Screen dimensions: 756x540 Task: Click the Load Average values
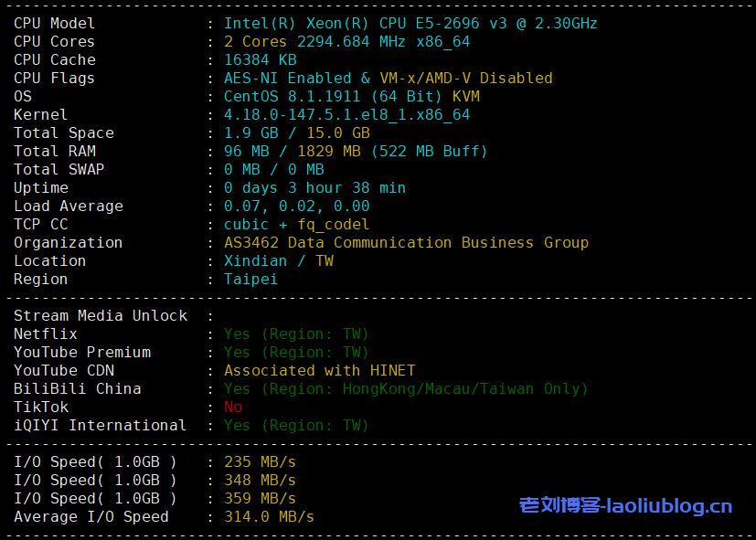tap(297, 206)
